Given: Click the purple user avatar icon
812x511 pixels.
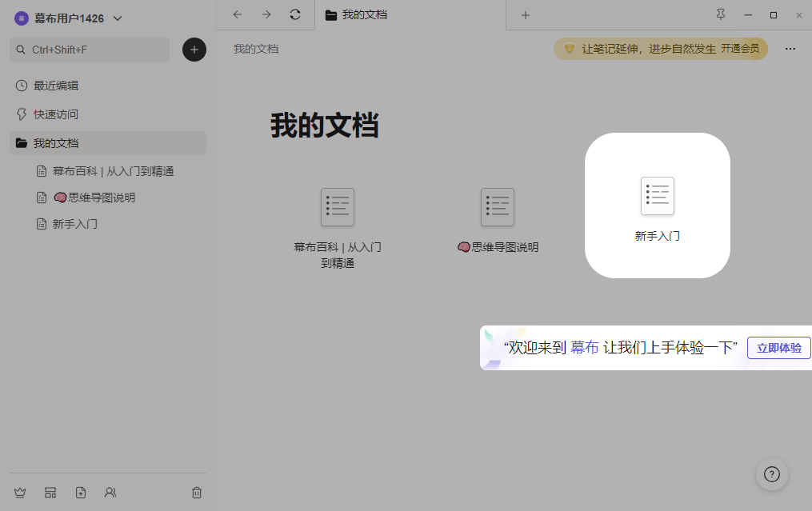Looking at the screenshot, I should tap(22, 18).
